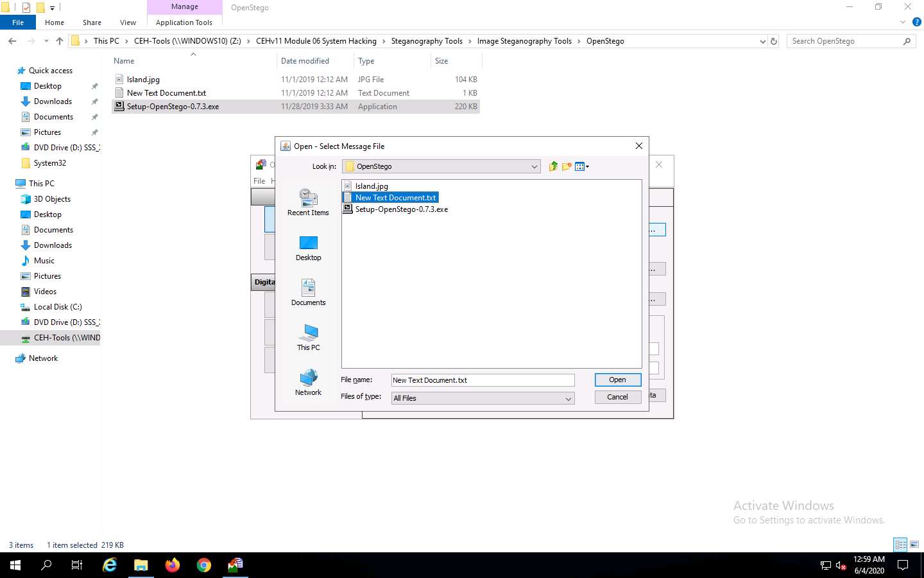This screenshot has width=924, height=578.
Task: Expand the ribbon chevron
Action: pyautogui.click(x=903, y=22)
